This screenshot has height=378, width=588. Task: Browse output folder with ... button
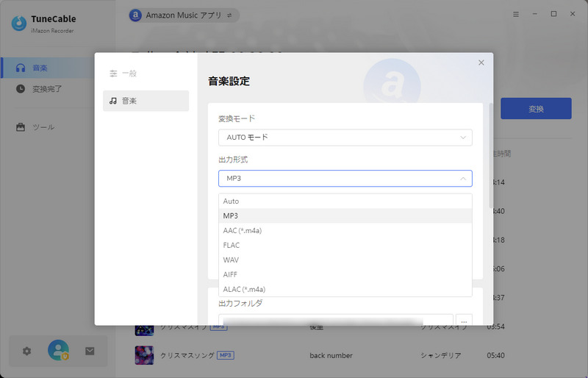464,320
